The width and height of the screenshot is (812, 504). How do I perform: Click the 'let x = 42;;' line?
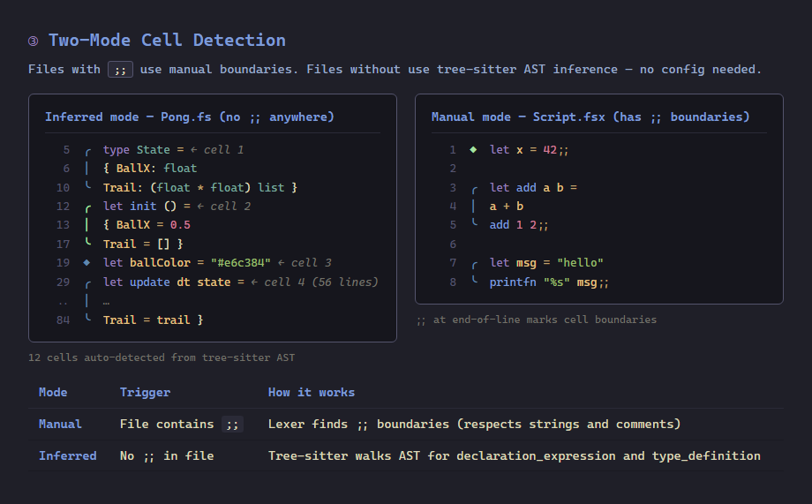click(x=530, y=150)
